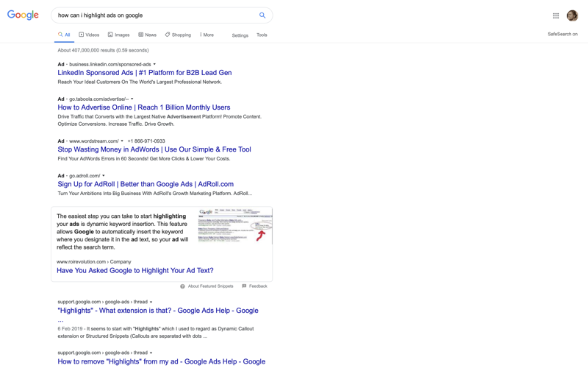Click the 6 Feb 2019 result snippet
Viewport: 588px width, 368px height.
(x=156, y=333)
